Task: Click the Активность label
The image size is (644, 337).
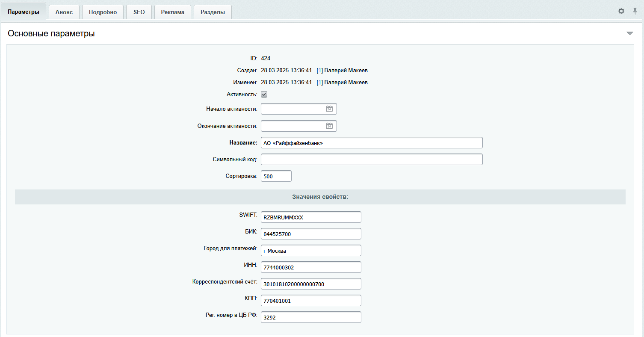Action: (x=242, y=94)
